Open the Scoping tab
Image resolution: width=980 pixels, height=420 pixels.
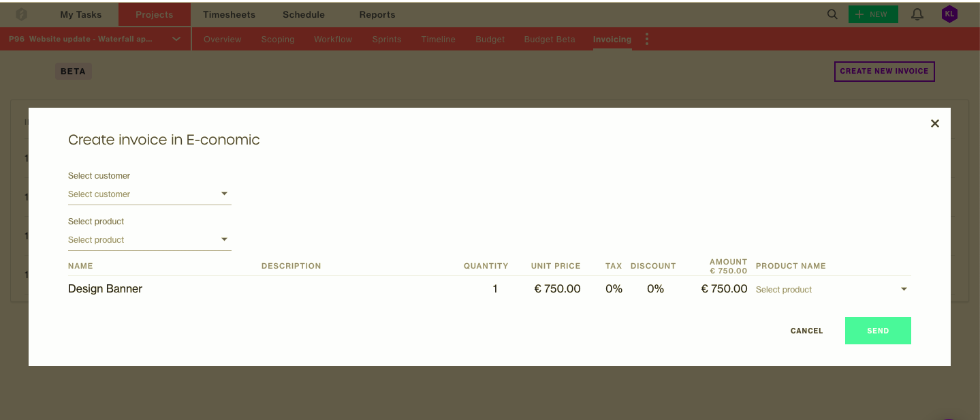click(x=278, y=39)
